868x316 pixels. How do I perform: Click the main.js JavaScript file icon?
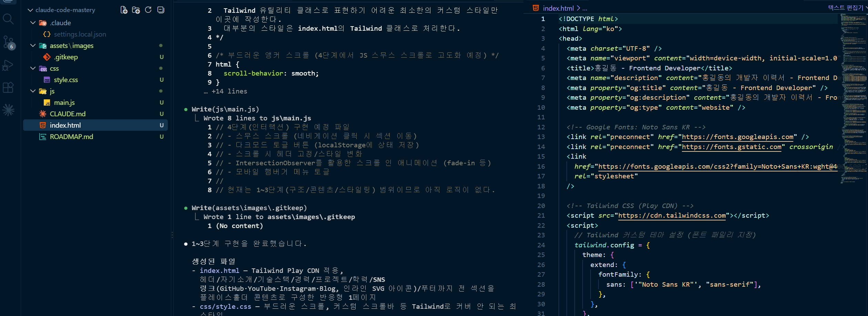coord(47,103)
